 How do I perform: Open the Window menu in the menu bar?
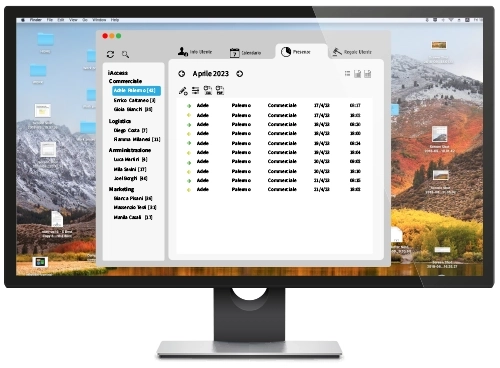pyautogui.click(x=99, y=20)
